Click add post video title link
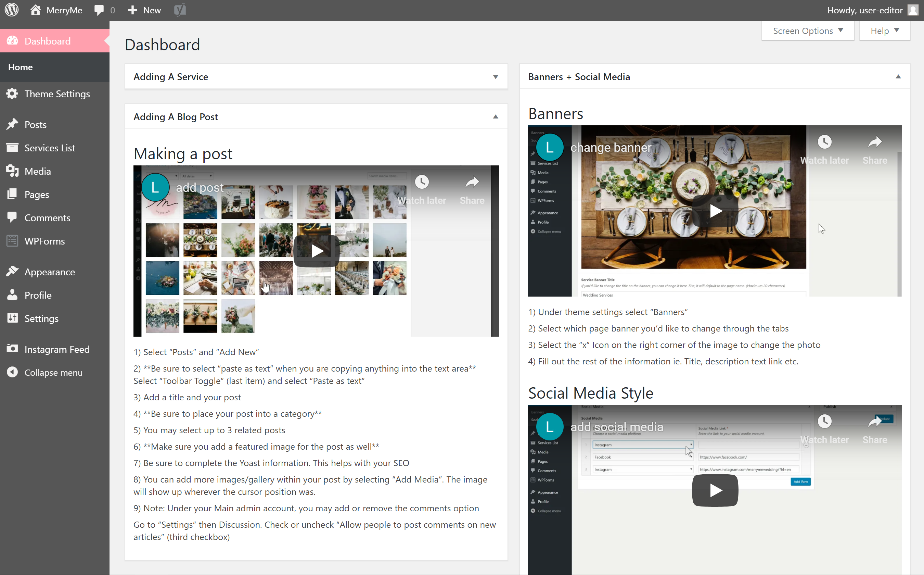The width and height of the screenshot is (924, 575). (200, 187)
